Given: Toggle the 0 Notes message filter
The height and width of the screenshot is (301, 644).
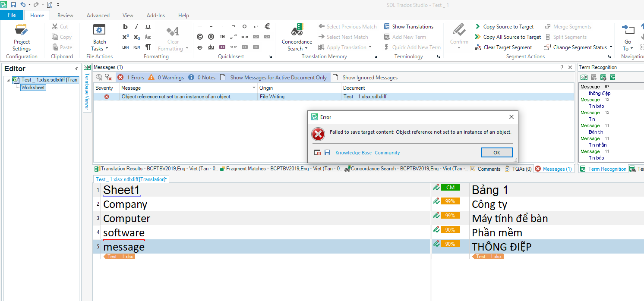Looking at the screenshot, I should (202, 77).
